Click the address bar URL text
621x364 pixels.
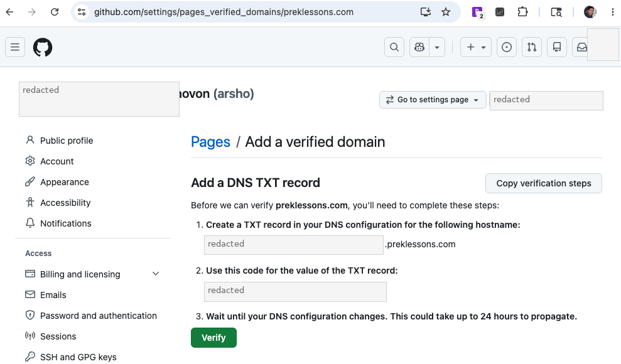(224, 12)
